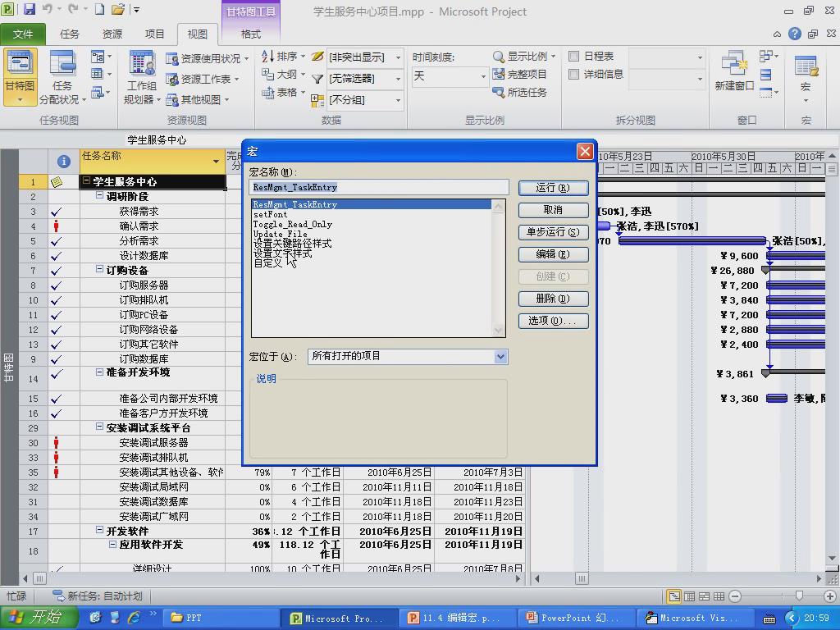Collapse the 应用软件开发 summary task
Image resolution: width=840 pixels, height=630 pixels.
[112, 544]
